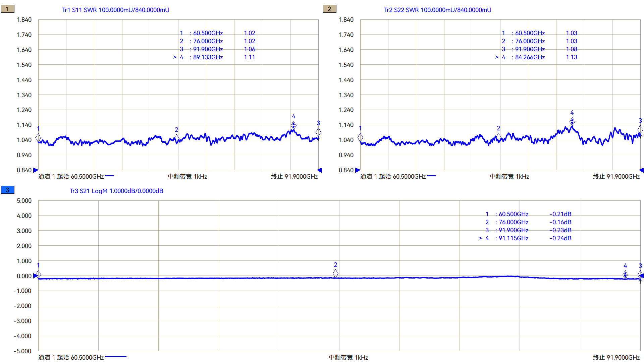Select window number 1 box
Image resolution: width=644 pixels, height=362 pixels.
click(7, 9)
